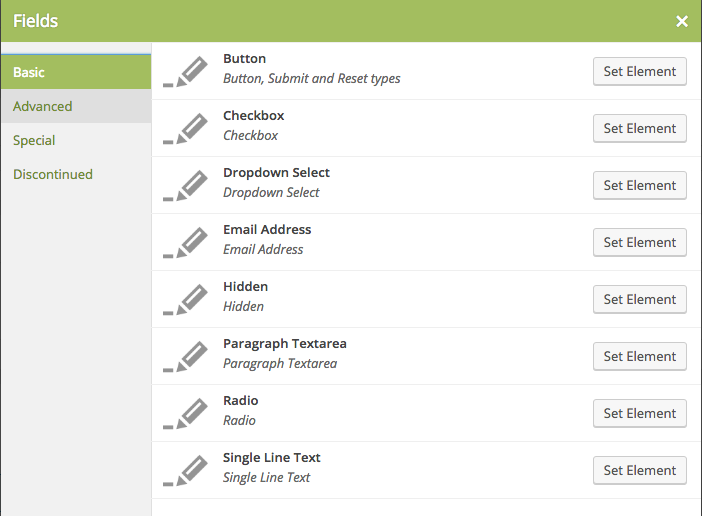Click the pencil icon beside Dropdown Select
702x516 pixels.
186,186
